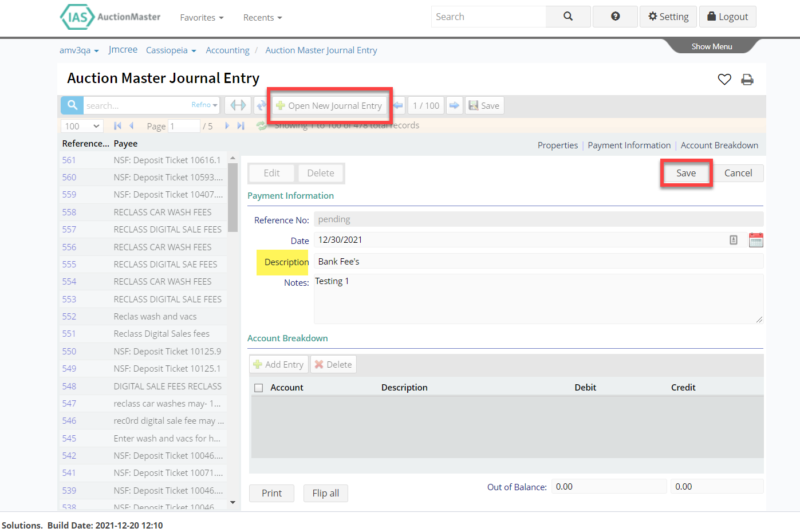Viewport: 800px width, 532px height.
Task: Go to previous record left arrow
Action: pyautogui.click(x=398, y=105)
